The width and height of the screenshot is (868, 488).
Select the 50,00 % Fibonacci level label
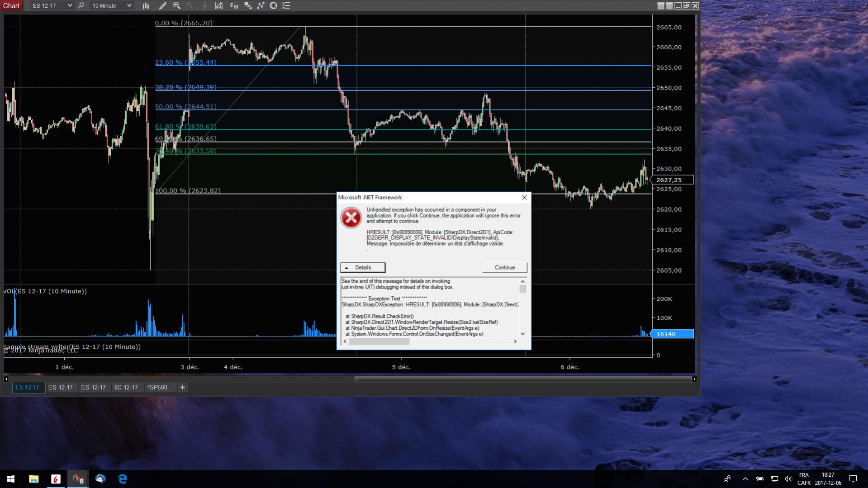click(x=186, y=107)
